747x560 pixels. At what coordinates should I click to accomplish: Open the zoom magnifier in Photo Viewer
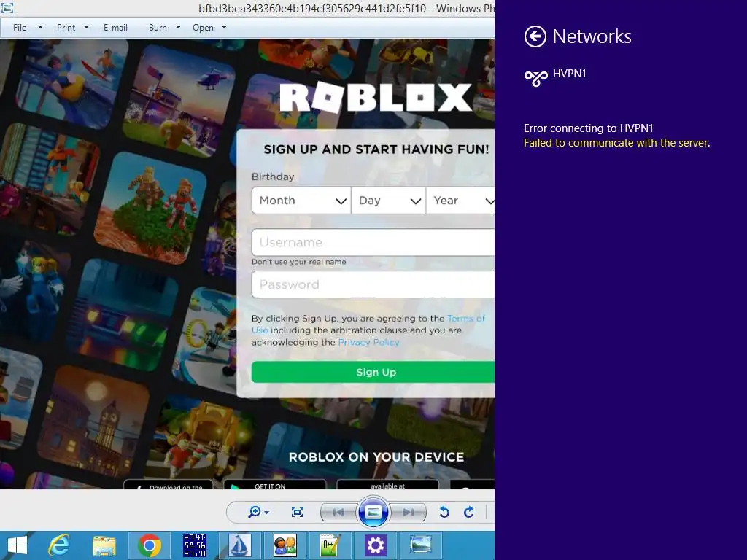coord(255,512)
